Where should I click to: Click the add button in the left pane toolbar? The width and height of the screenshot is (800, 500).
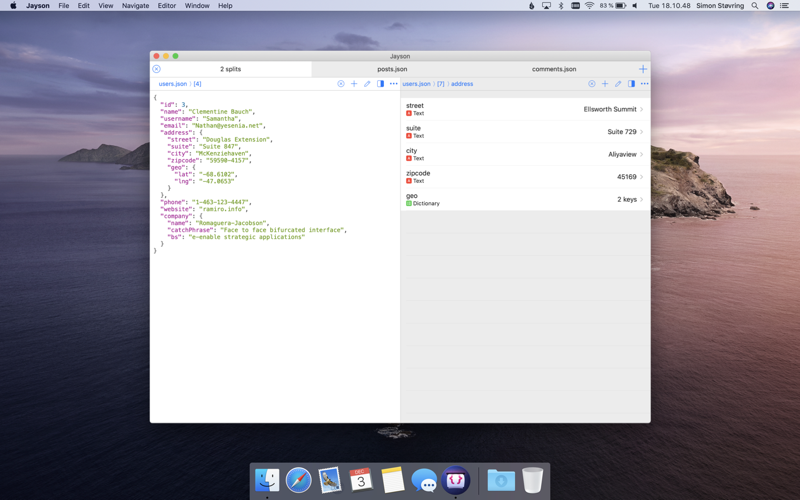[354, 84]
